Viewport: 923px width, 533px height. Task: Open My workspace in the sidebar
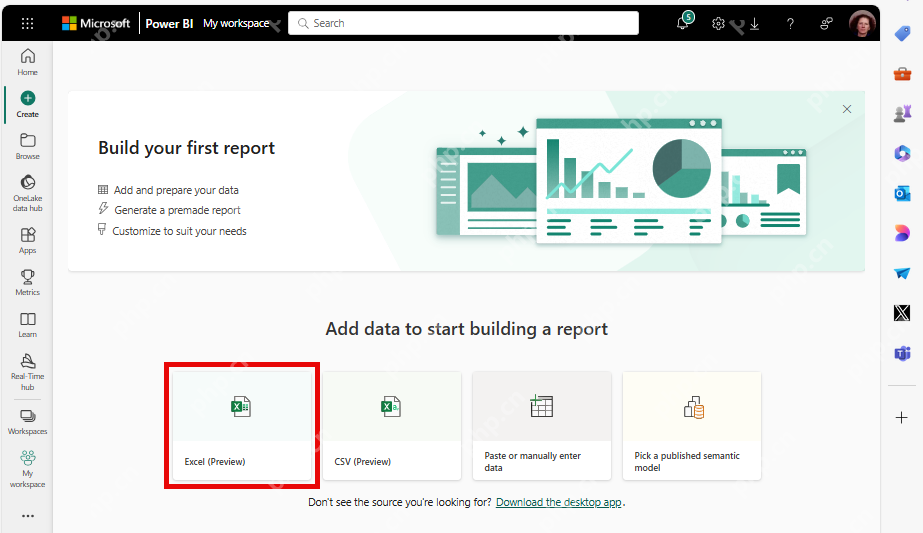[x=27, y=469]
